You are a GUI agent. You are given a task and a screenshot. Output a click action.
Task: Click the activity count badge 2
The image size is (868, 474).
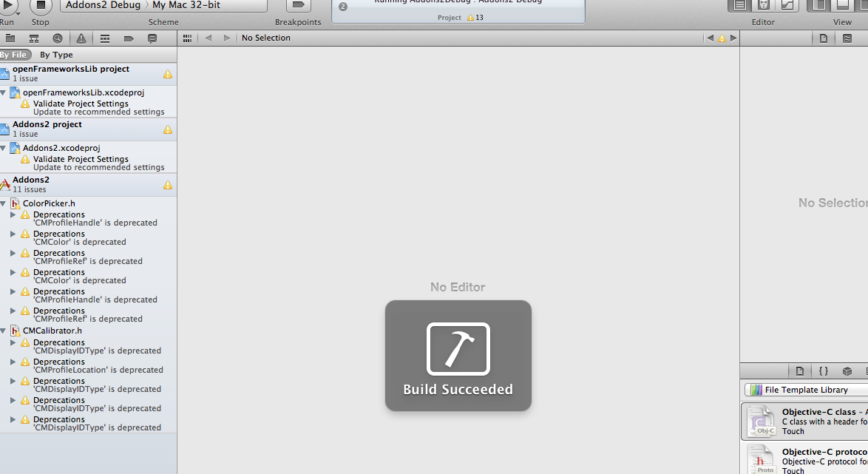point(342,7)
